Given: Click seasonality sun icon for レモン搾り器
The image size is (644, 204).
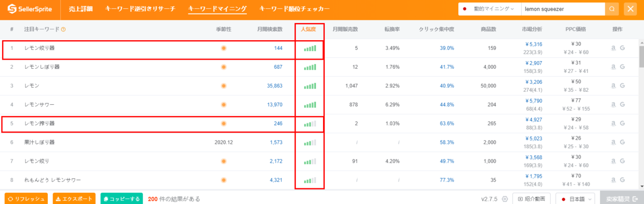Looking at the screenshot, I should click(x=223, y=123).
